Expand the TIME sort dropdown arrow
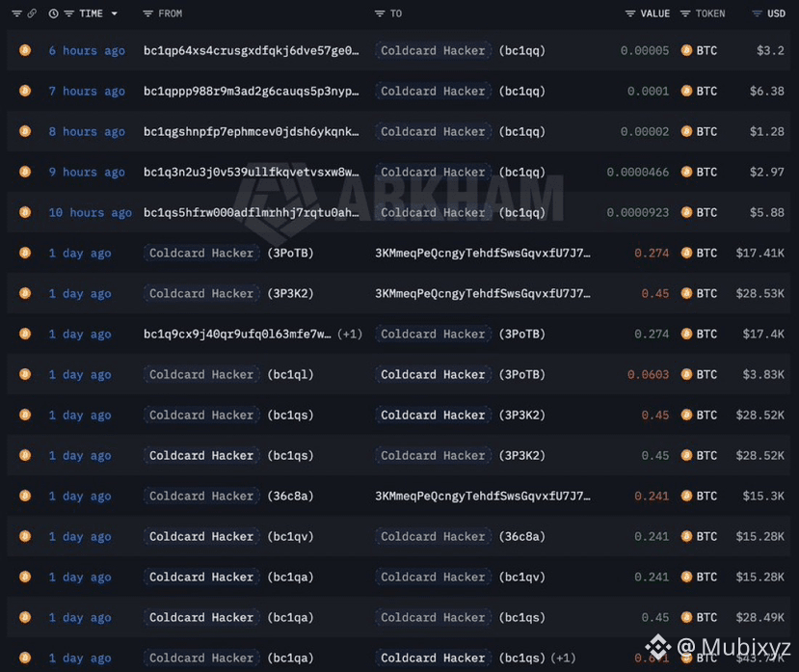The width and height of the screenshot is (799, 672). pos(114,13)
